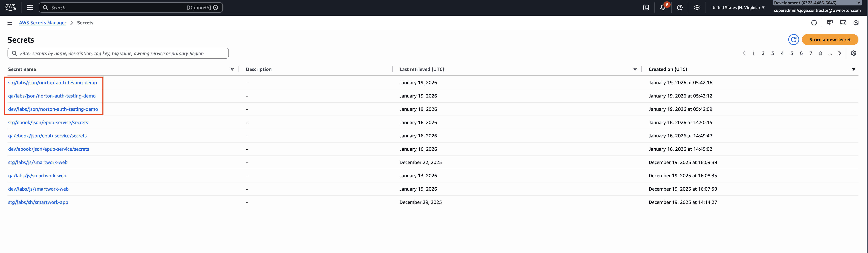Click the hexagon icon in breadcrumb bar

856,23
